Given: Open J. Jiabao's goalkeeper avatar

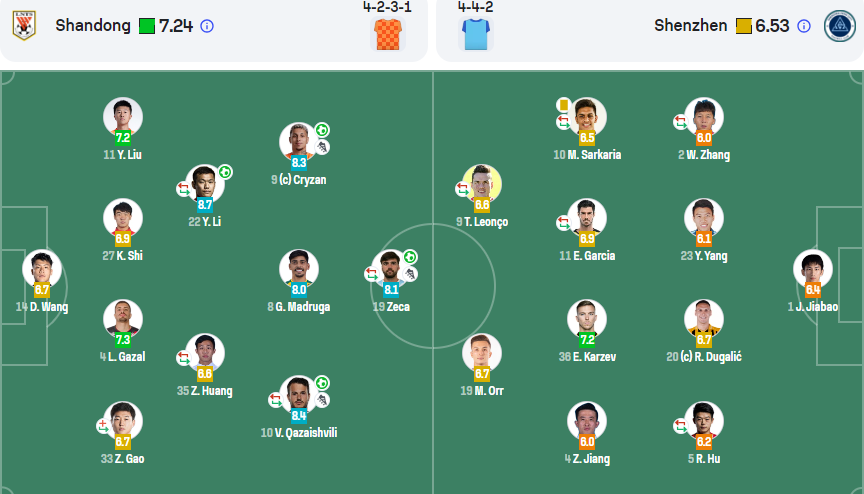Looking at the screenshot, I should point(813,268).
